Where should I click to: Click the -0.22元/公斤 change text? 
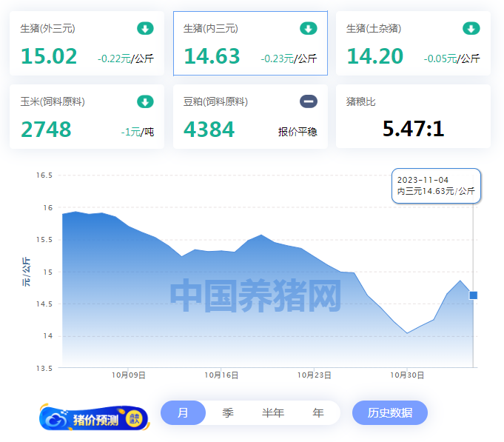tap(126, 58)
